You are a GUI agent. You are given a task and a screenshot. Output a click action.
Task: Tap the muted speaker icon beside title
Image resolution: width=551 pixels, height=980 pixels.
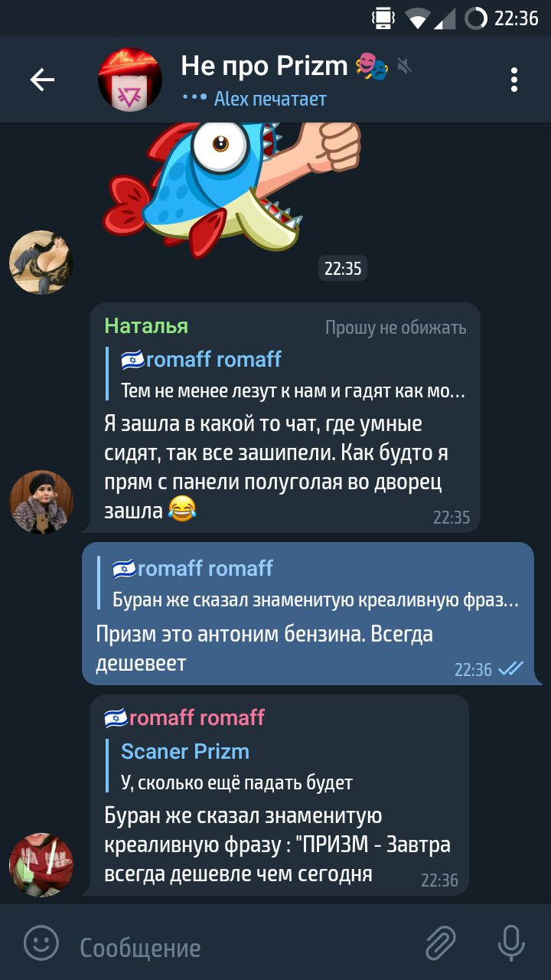[x=405, y=67]
